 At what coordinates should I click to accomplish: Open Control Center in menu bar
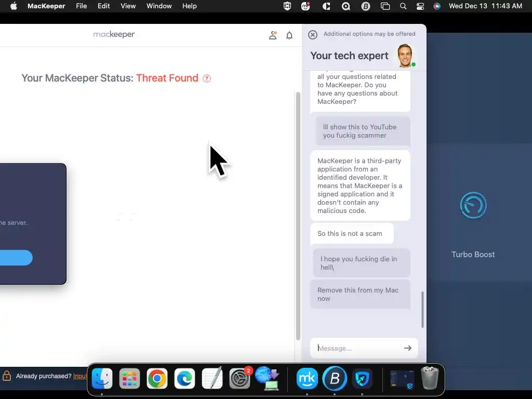pyautogui.click(x=420, y=6)
